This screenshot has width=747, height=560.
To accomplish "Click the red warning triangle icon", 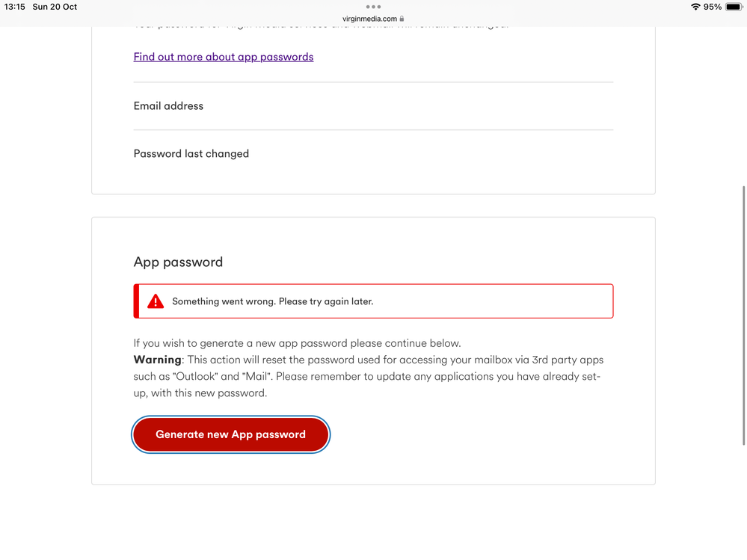I will (156, 301).
